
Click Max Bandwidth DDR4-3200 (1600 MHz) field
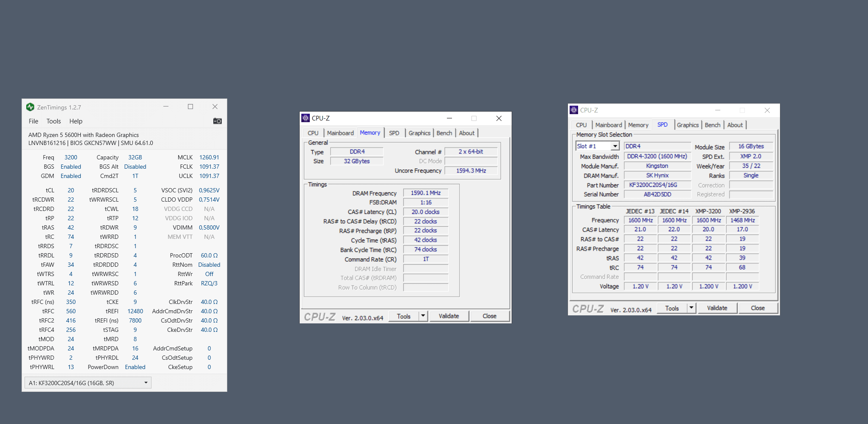tap(657, 156)
